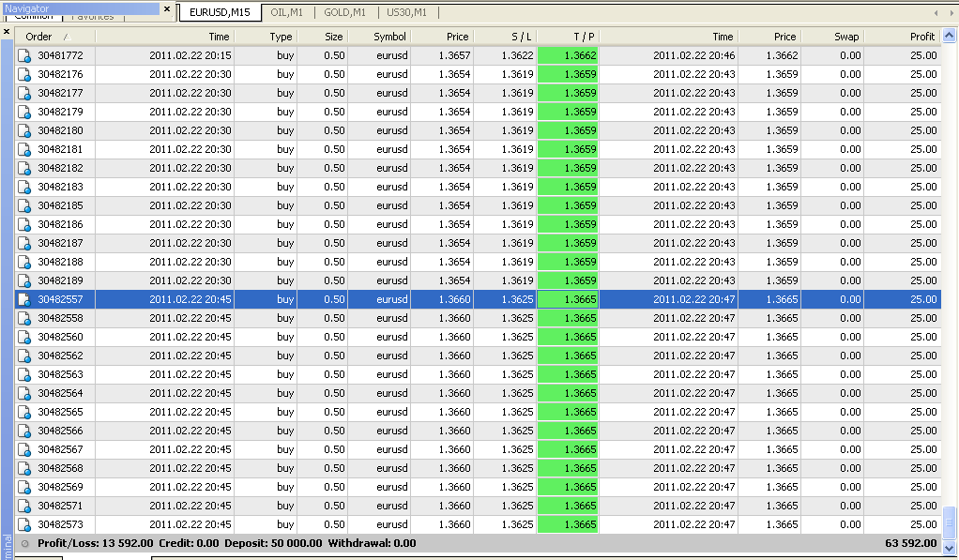The width and height of the screenshot is (959, 560).
Task: Click the order icon for 30482183
Action: pos(24,188)
